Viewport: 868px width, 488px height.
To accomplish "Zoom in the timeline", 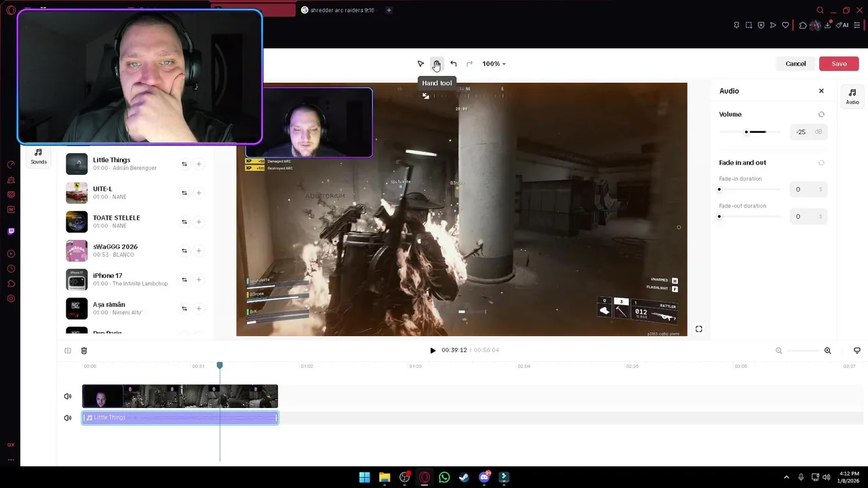I will point(827,350).
